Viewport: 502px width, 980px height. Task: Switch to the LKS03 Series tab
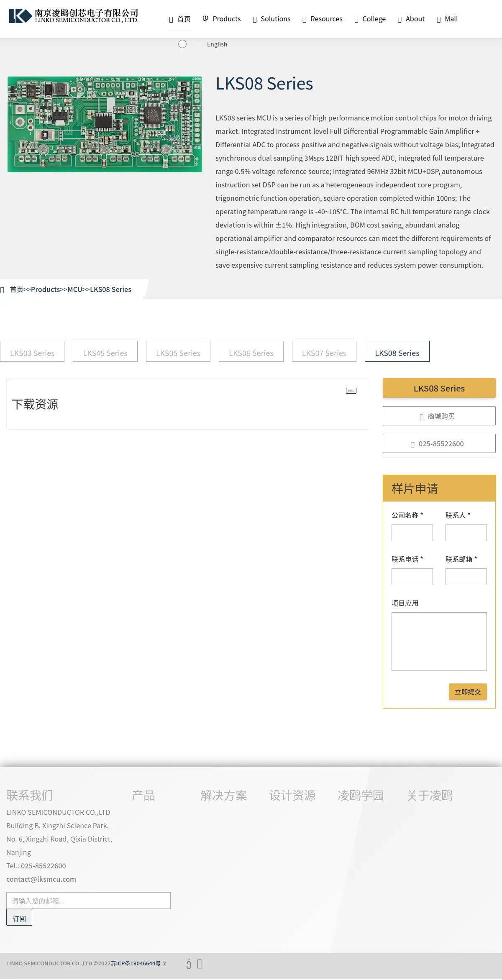[32, 351]
